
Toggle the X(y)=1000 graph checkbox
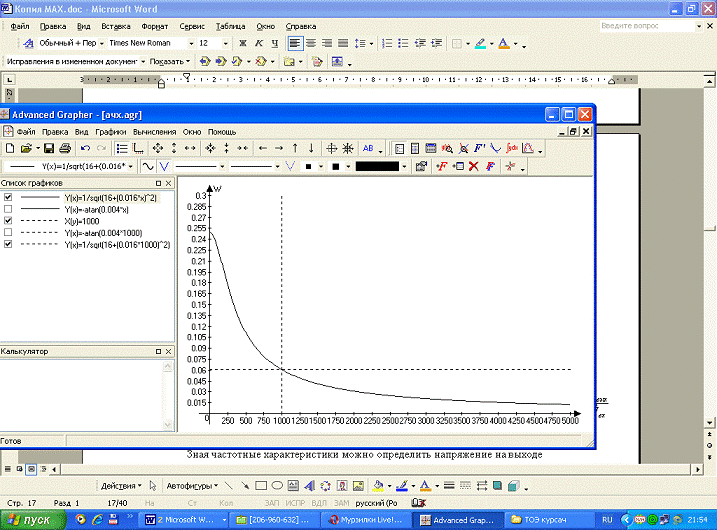(8, 220)
